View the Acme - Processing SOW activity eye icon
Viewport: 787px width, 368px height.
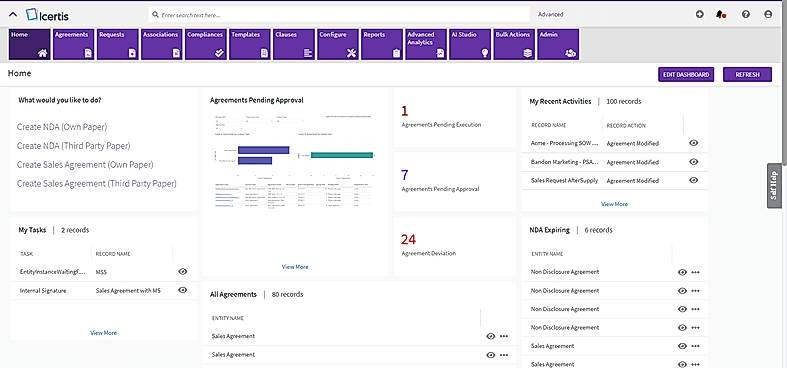(694, 143)
